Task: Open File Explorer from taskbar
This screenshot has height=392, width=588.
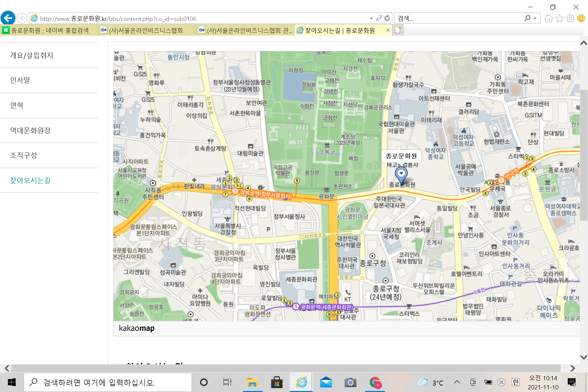Action: 252,382
